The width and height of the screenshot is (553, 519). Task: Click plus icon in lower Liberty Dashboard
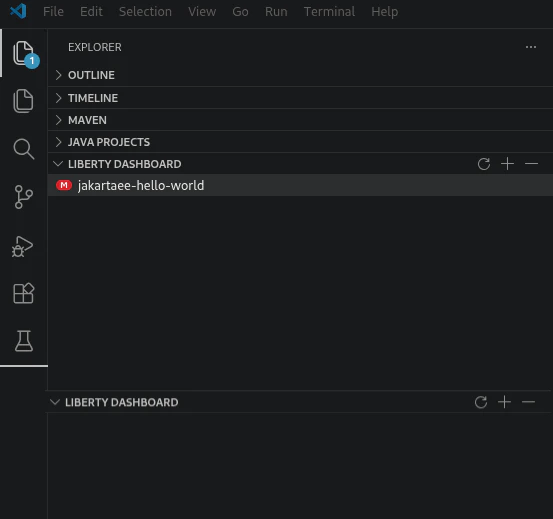coord(505,402)
